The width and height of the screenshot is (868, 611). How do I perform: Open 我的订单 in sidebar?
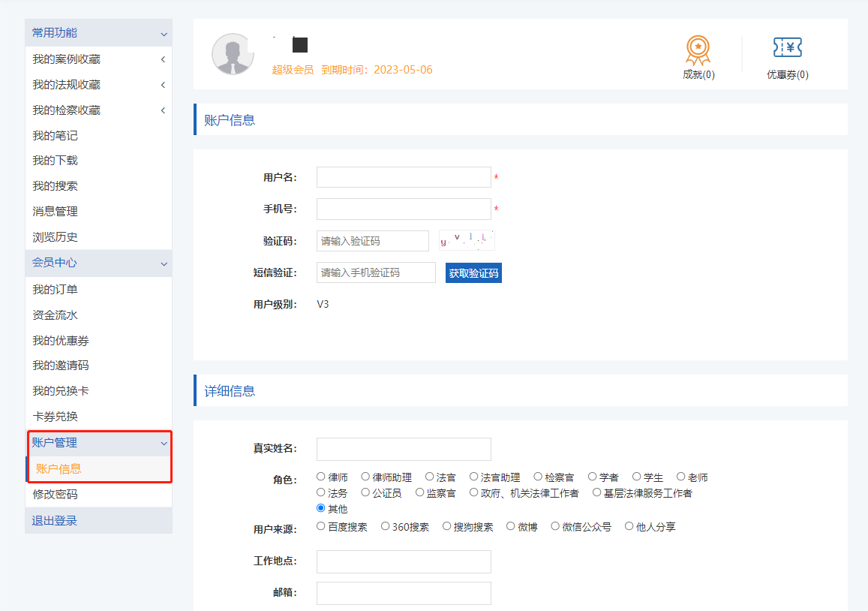(55, 290)
